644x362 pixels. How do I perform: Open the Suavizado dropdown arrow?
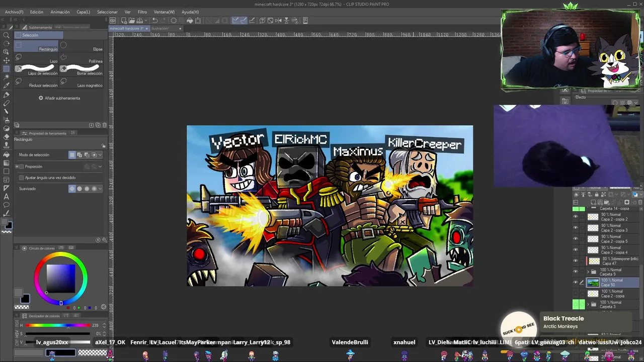click(100, 189)
